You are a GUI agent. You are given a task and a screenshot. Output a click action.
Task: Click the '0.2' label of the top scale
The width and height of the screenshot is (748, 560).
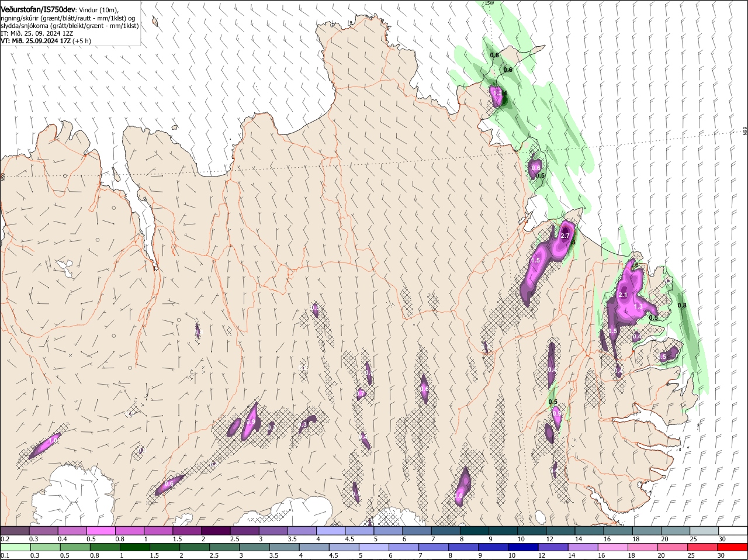(5, 539)
